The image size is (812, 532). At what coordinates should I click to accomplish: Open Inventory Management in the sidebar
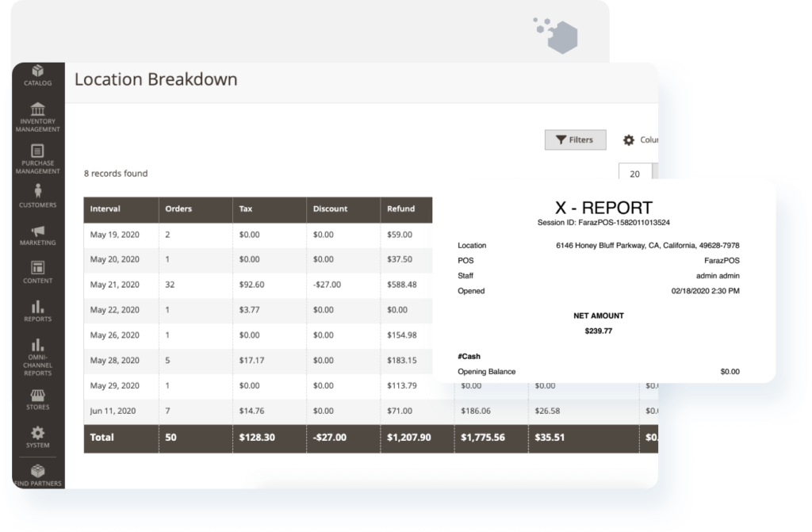[x=37, y=116]
